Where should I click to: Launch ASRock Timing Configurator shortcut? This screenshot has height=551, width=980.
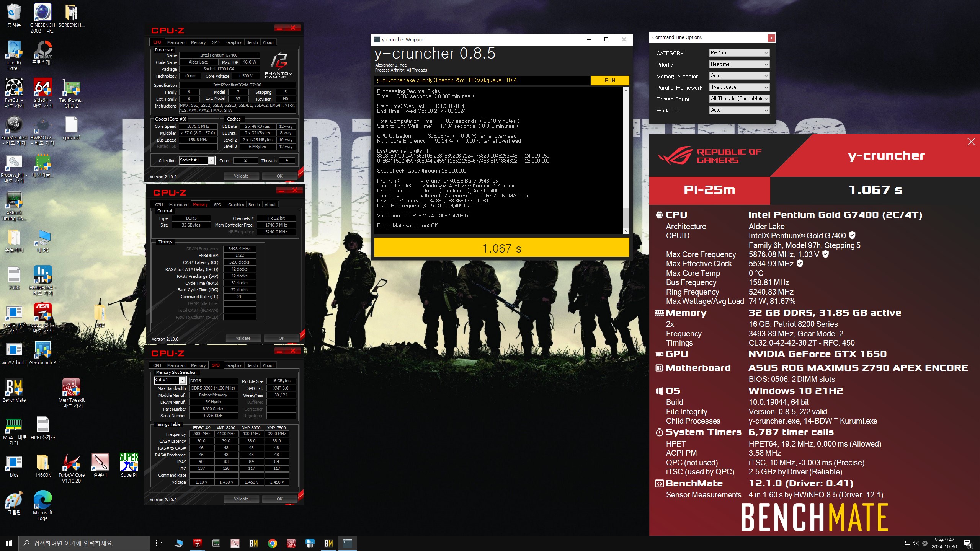click(14, 206)
